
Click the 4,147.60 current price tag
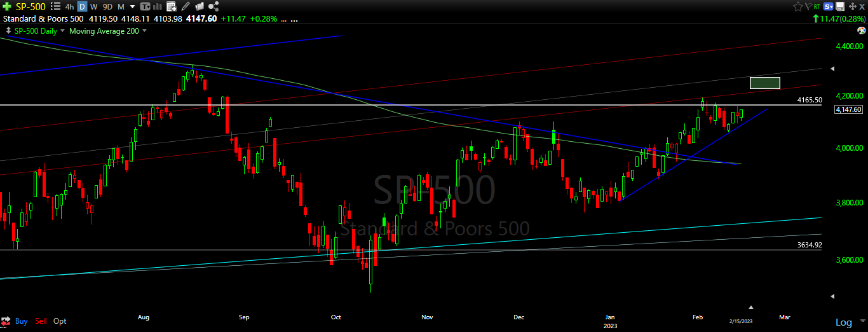point(849,109)
